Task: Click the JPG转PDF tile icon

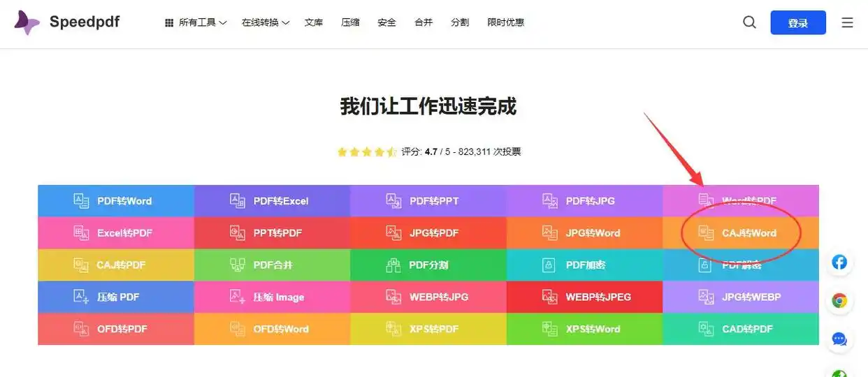Action: click(393, 233)
